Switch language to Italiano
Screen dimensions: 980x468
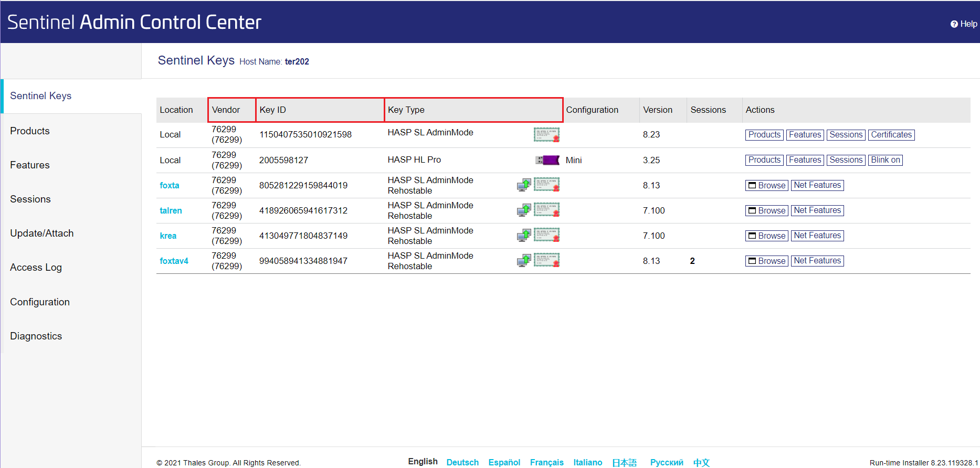click(587, 462)
